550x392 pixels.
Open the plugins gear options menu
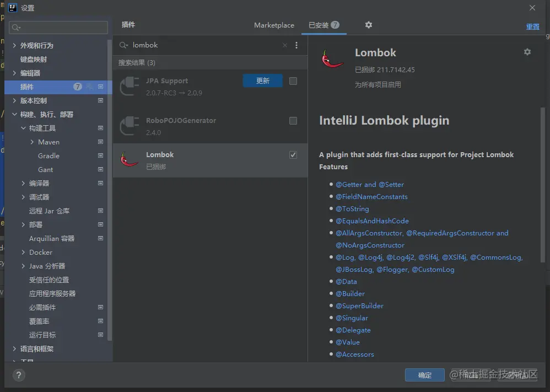[368, 25]
